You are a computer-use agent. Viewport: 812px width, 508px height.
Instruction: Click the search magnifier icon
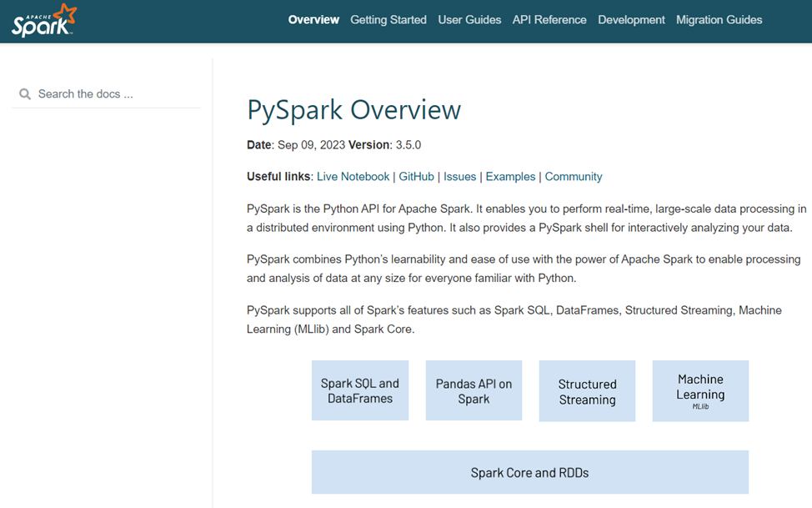click(x=25, y=94)
